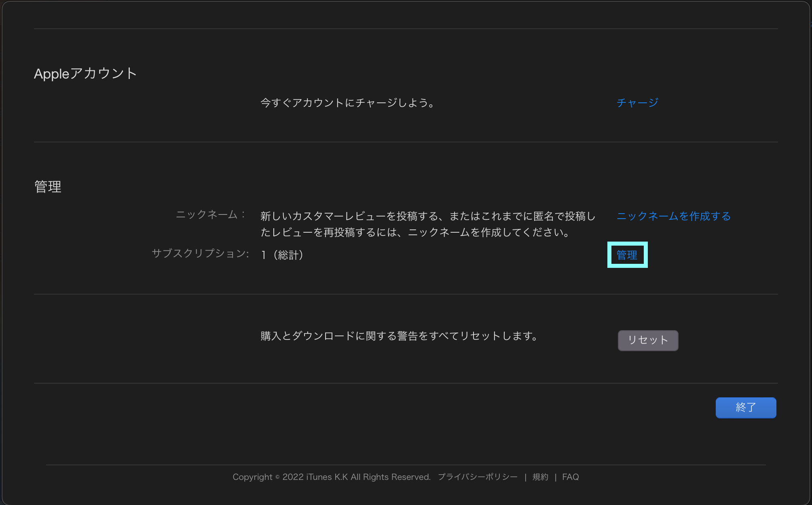
Task: Open subscription management via the 管理 link
Action: [x=627, y=255]
